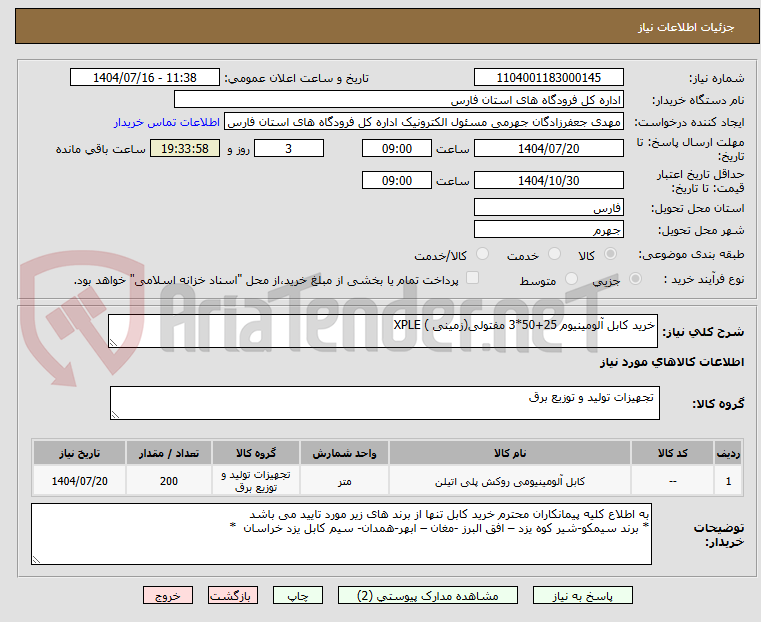Click the تعداد / مقدار column header
761x622 pixels.
(168, 453)
